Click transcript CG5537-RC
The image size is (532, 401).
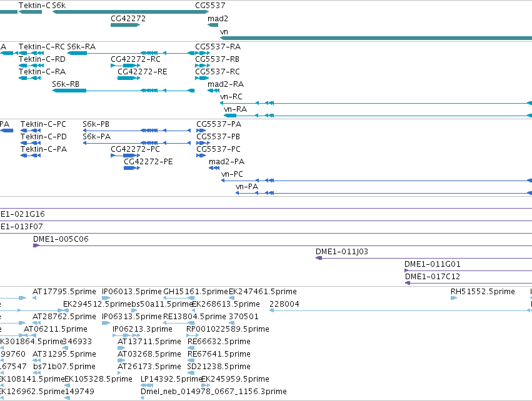point(202,78)
